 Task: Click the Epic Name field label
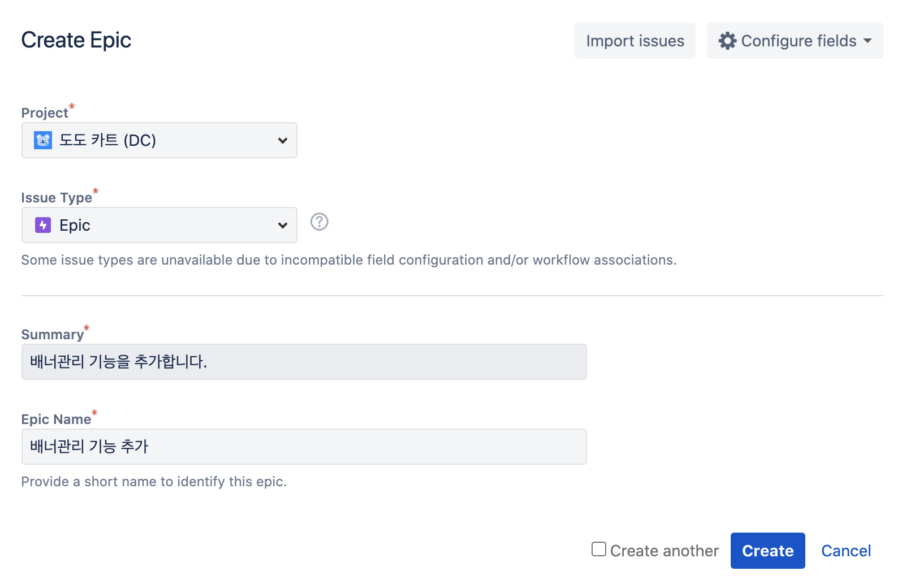pos(56,419)
